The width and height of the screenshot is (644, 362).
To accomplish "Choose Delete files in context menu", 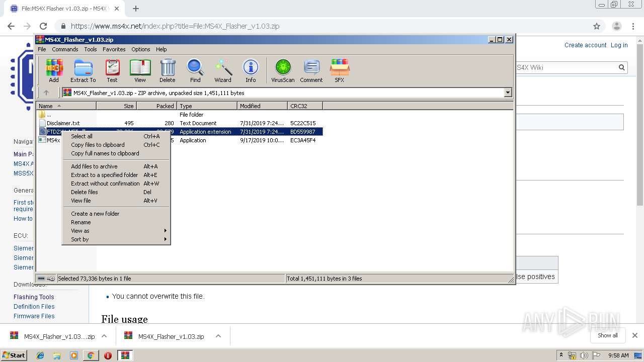I will (x=116, y=192).
